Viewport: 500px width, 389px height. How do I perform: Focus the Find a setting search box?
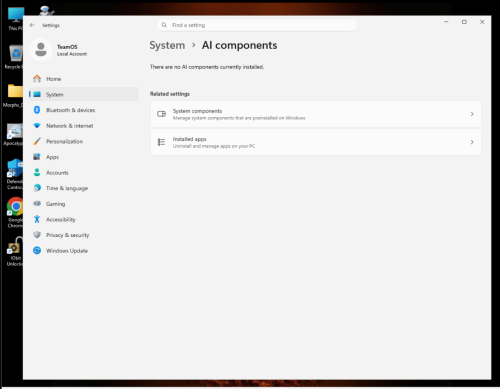click(x=257, y=25)
